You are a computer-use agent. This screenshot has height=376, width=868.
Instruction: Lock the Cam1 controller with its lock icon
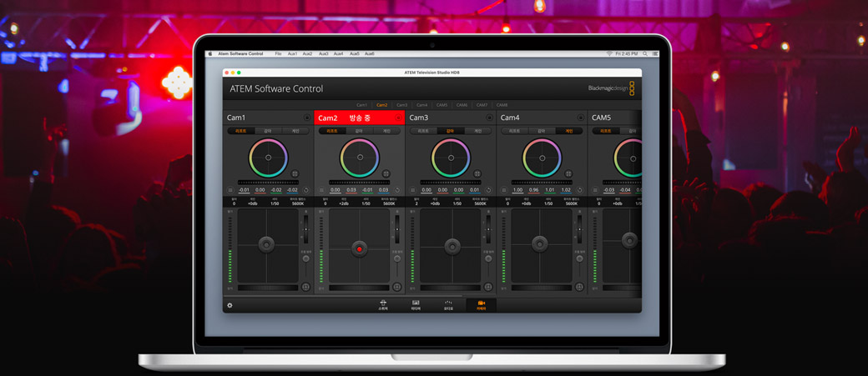point(307,118)
